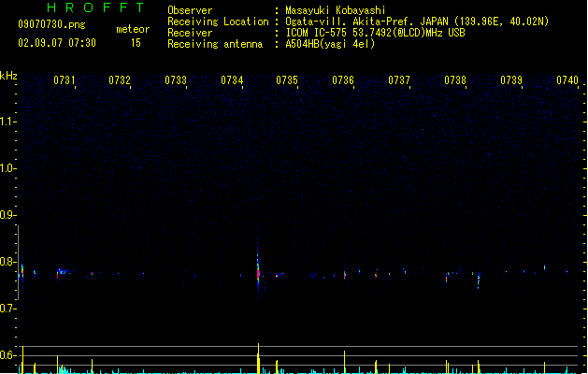Click the 1.1 kHz axis label
This screenshot has width=588, height=374.
coord(7,122)
